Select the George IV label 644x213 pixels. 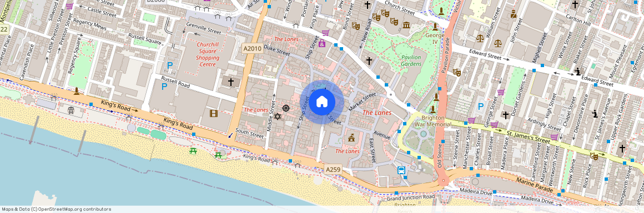(435, 39)
